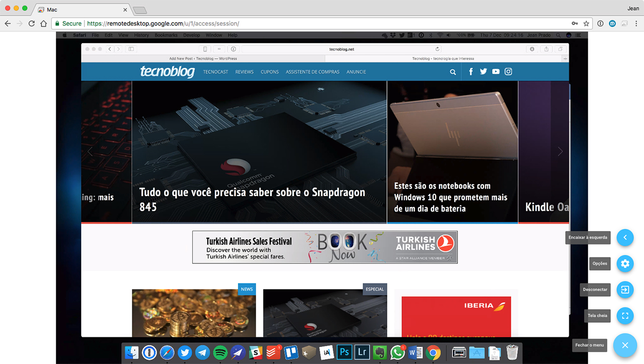644x364 pixels.
Task: Open tecnoblog's Instagram icon
Action: 509,71
